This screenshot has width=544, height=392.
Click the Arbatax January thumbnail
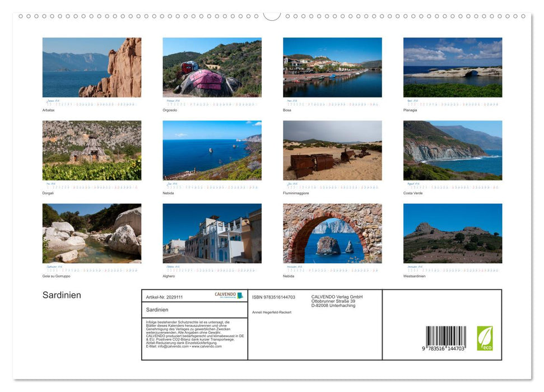pyautogui.click(x=92, y=67)
